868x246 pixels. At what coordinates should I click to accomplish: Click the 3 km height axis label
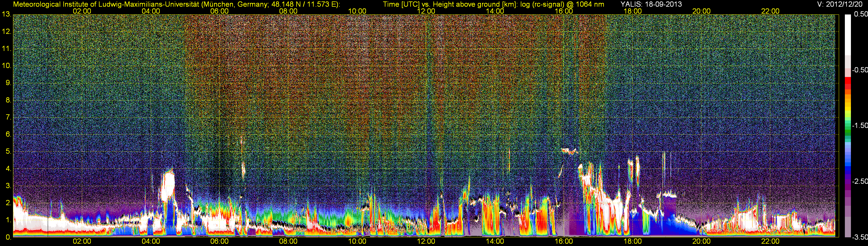click(x=8, y=186)
